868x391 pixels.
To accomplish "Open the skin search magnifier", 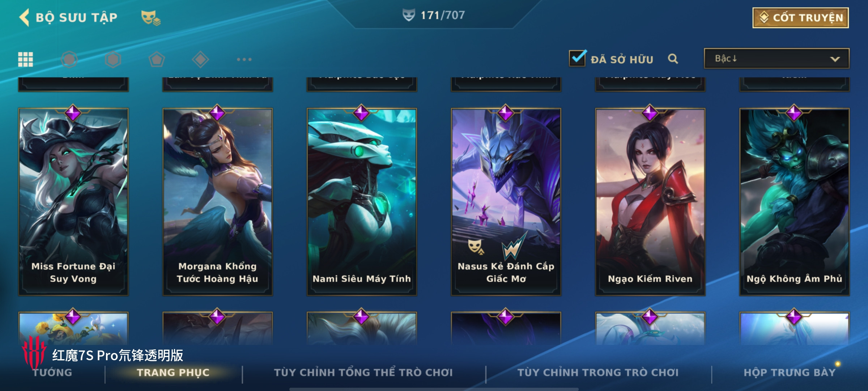I will [673, 59].
